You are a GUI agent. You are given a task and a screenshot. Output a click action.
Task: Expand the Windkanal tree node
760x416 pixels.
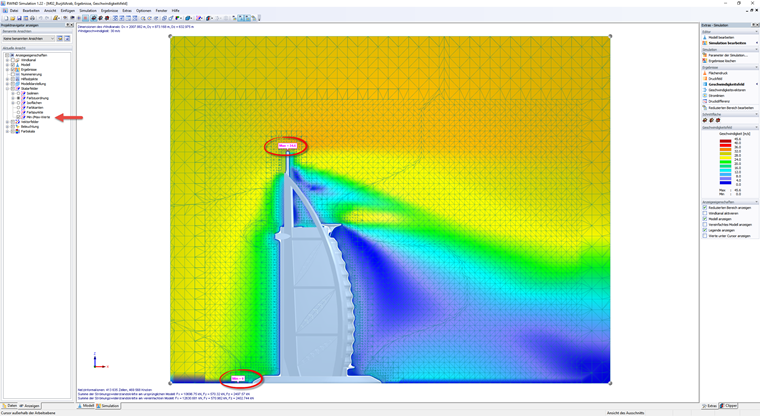point(7,60)
